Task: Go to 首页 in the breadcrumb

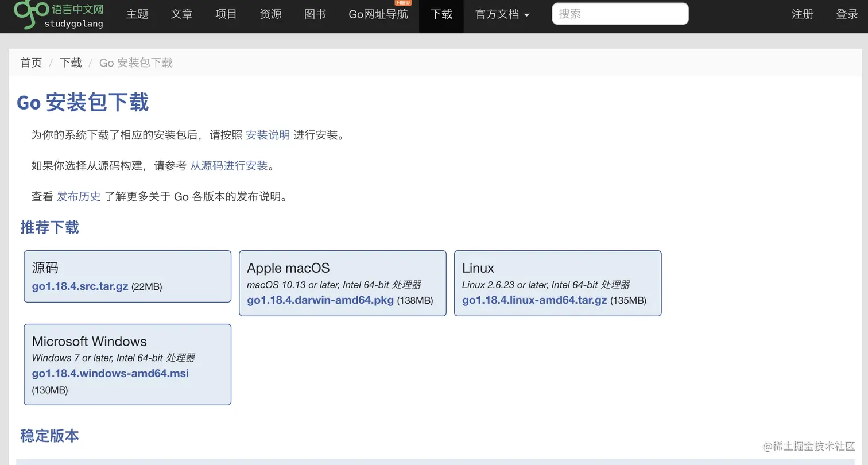Action: click(31, 63)
